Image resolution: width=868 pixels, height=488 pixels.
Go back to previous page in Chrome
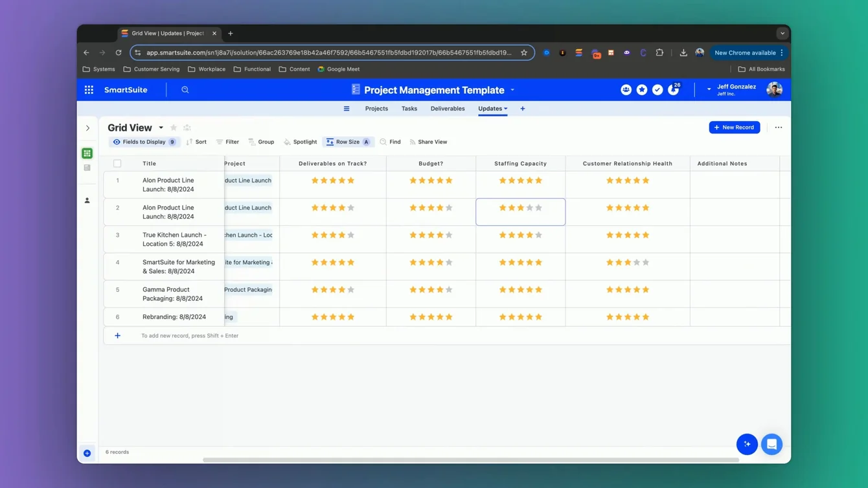coord(86,52)
